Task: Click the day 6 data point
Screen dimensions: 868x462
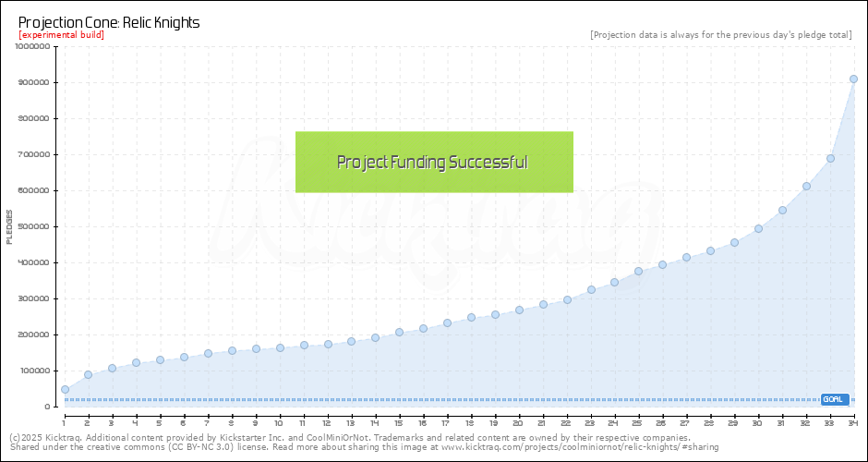Action: point(185,358)
